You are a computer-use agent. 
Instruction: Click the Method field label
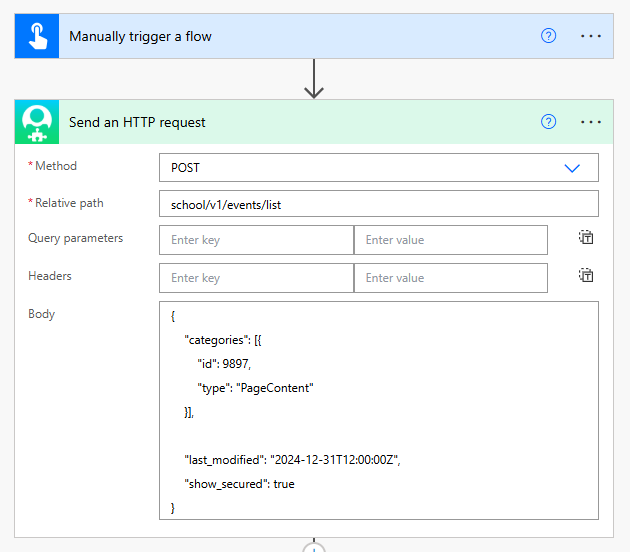click(56, 166)
